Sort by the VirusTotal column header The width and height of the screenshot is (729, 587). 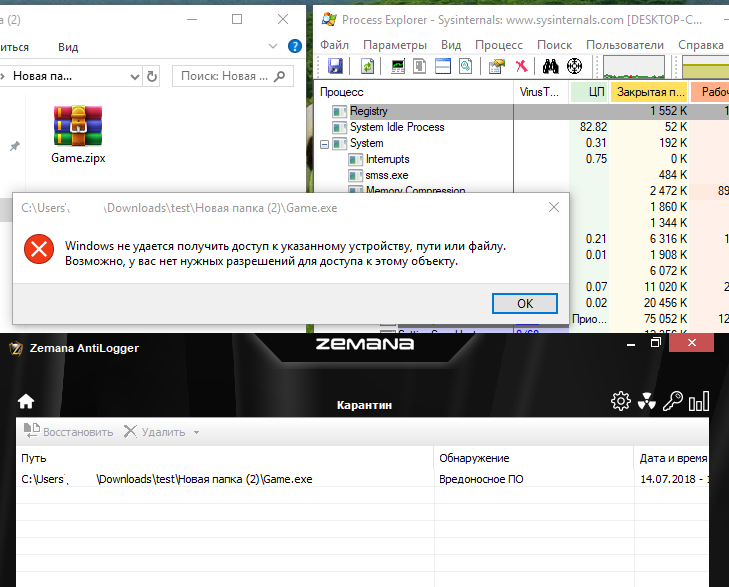tap(541, 92)
